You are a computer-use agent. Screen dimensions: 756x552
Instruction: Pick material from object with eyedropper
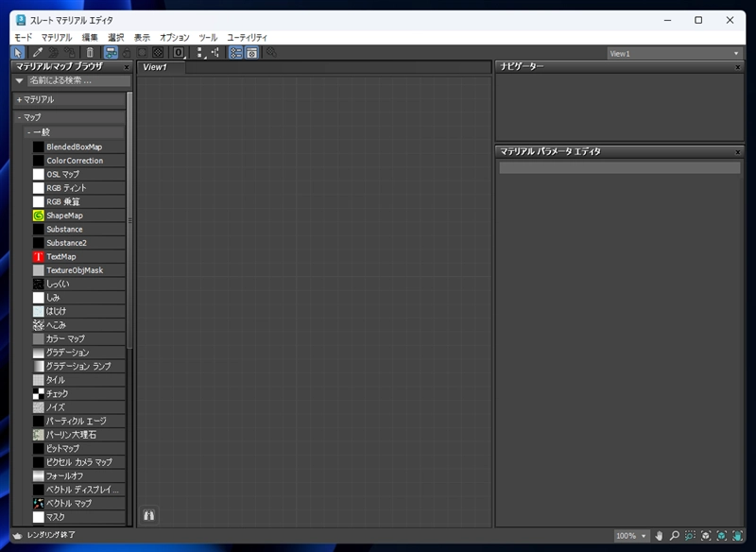(x=38, y=53)
